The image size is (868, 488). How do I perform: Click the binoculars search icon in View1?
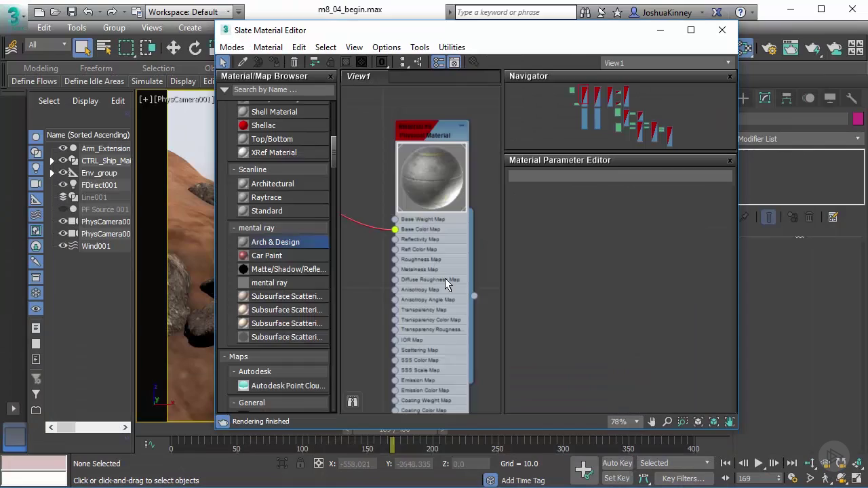353,402
